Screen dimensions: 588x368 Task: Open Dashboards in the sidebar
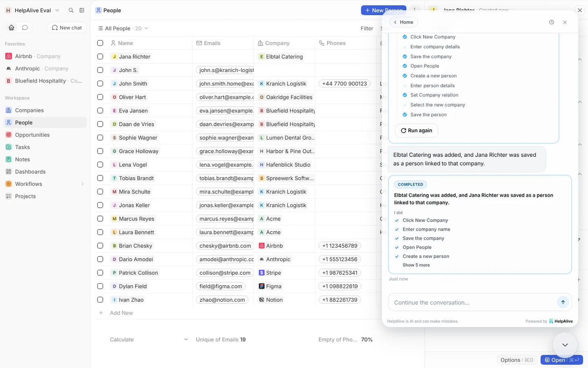pyautogui.click(x=45, y=171)
